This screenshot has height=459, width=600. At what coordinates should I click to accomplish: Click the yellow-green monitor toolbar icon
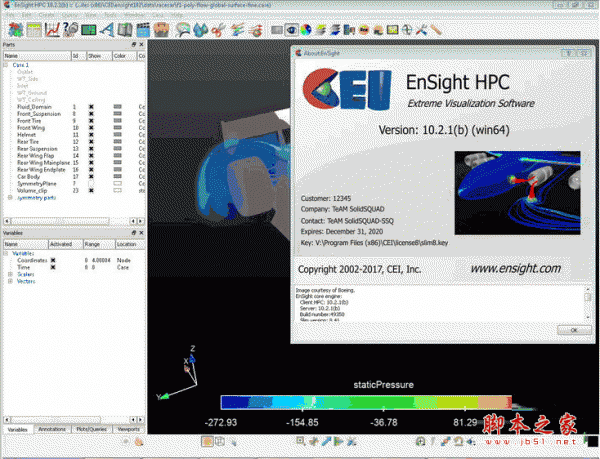click(393, 30)
